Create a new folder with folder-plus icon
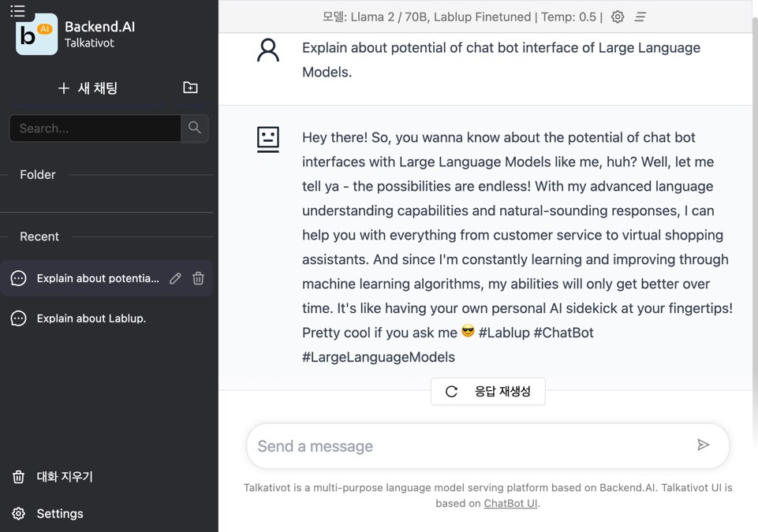Image resolution: width=758 pixels, height=532 pixels. tap(190, 87)
